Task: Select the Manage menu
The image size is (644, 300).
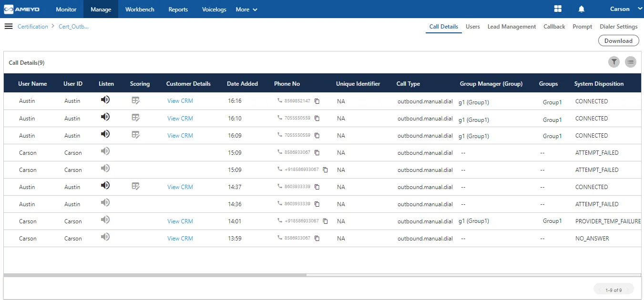Action: pos(101,10)
